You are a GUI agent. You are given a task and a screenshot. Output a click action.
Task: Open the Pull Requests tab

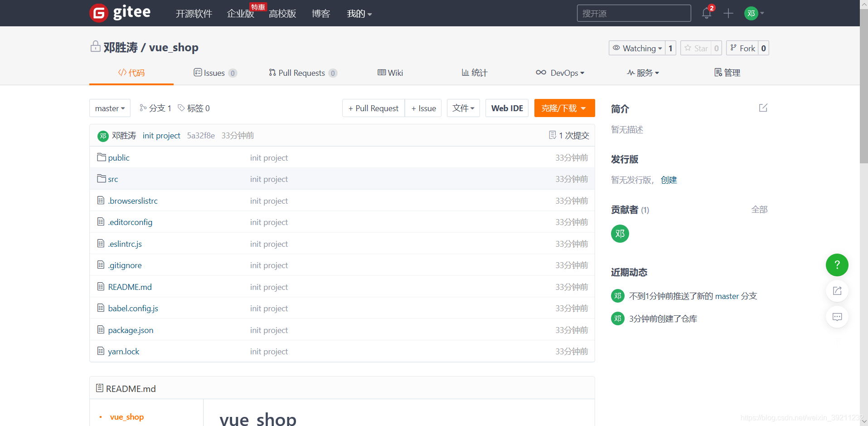click(303, 73)
